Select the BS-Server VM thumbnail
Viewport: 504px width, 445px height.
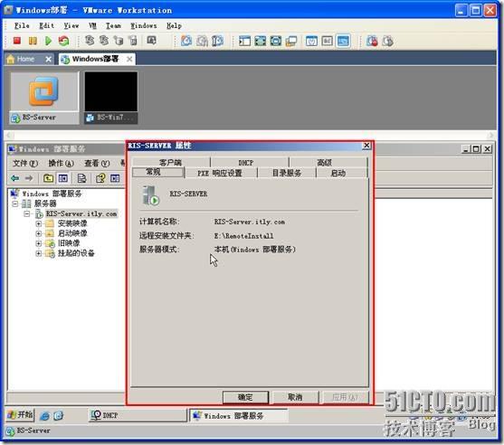44,98
